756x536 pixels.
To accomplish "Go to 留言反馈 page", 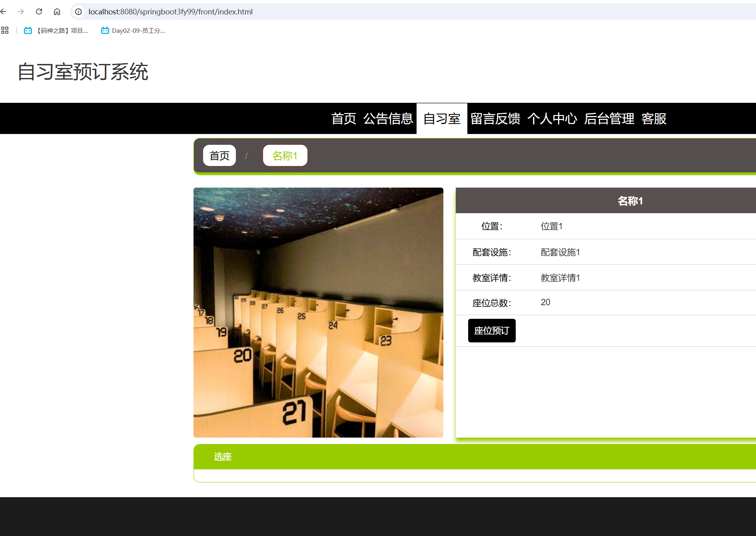I will coord(495,118).
